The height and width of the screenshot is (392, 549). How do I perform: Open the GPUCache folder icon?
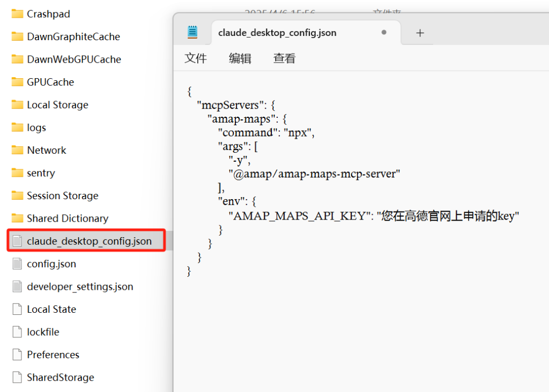[17, 82]
